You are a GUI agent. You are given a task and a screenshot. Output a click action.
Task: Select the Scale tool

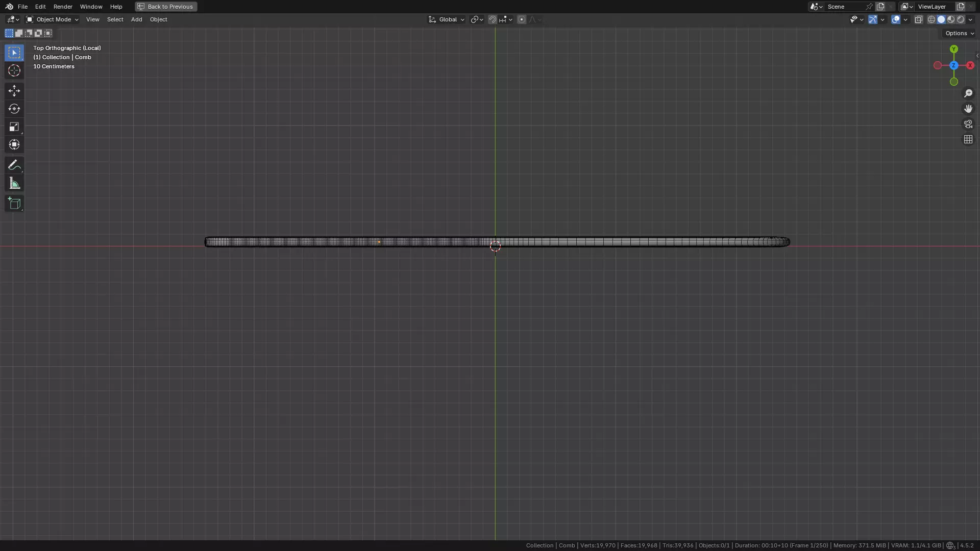tap(14, 127)
